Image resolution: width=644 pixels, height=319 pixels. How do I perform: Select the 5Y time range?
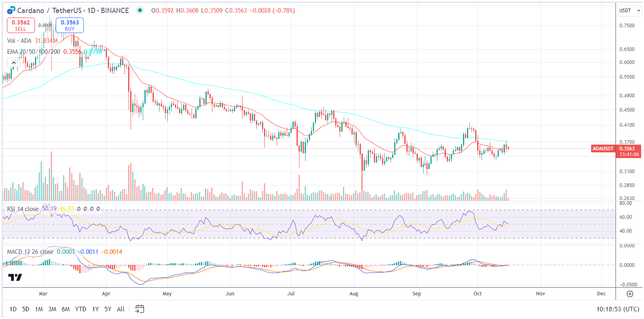[x=108, y=309]
